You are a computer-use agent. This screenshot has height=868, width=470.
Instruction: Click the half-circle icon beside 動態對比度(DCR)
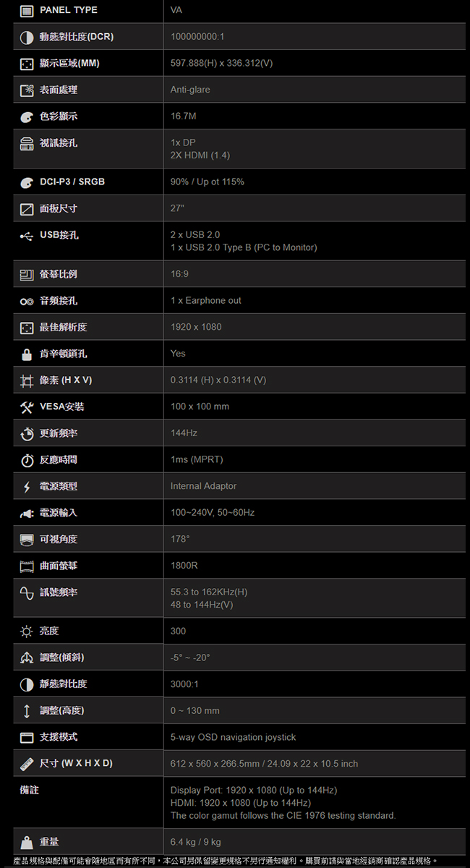point(27,37)
